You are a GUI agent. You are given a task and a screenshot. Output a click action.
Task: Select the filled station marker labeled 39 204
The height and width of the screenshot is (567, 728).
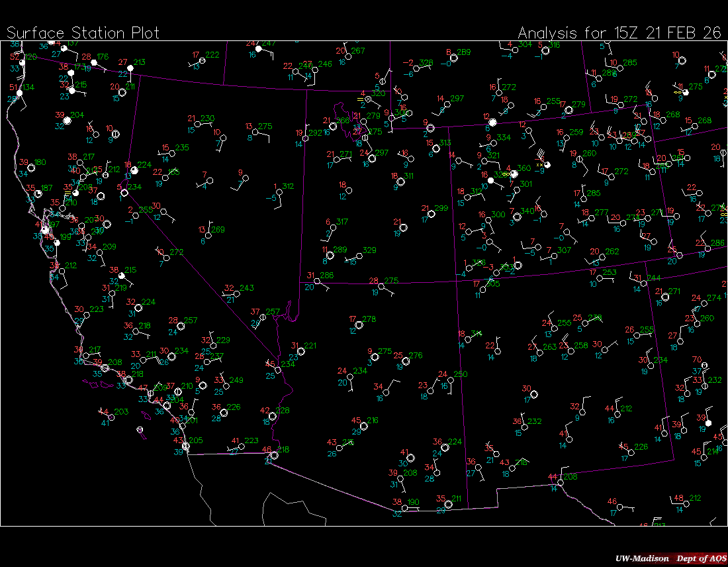point(66,121)
